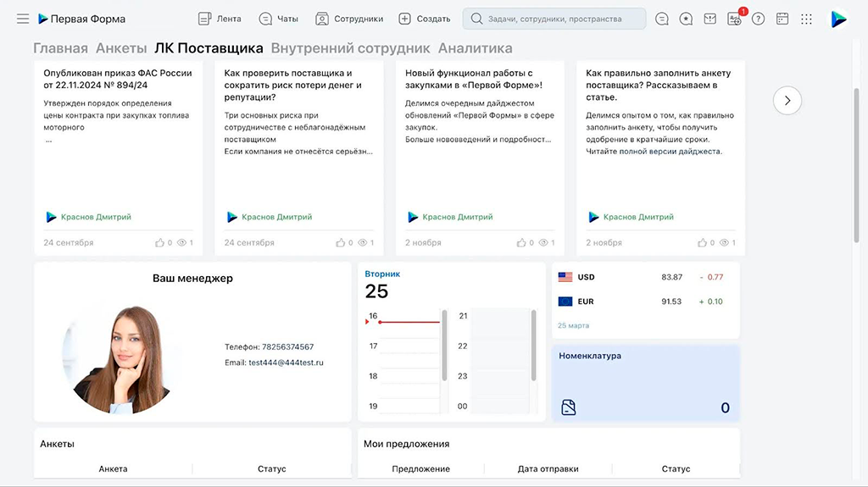868x487 pixels.
Task: Click USD rate 83.87
Action: 671,277
